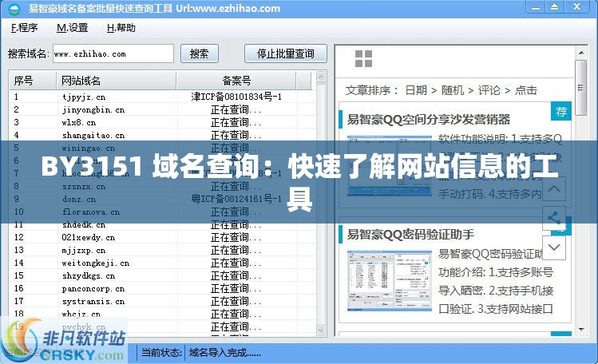Select row shzydkgs.cn

(162, 275)
